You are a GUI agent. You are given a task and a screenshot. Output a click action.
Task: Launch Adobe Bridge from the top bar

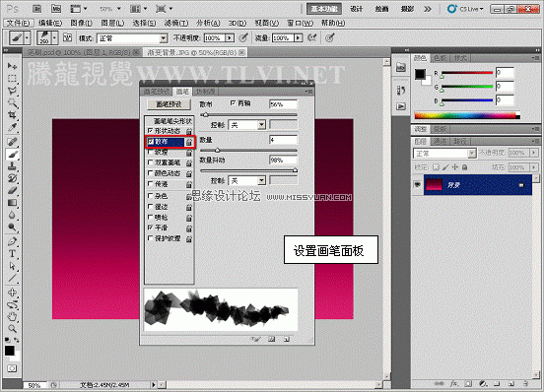tap(37, 9)
